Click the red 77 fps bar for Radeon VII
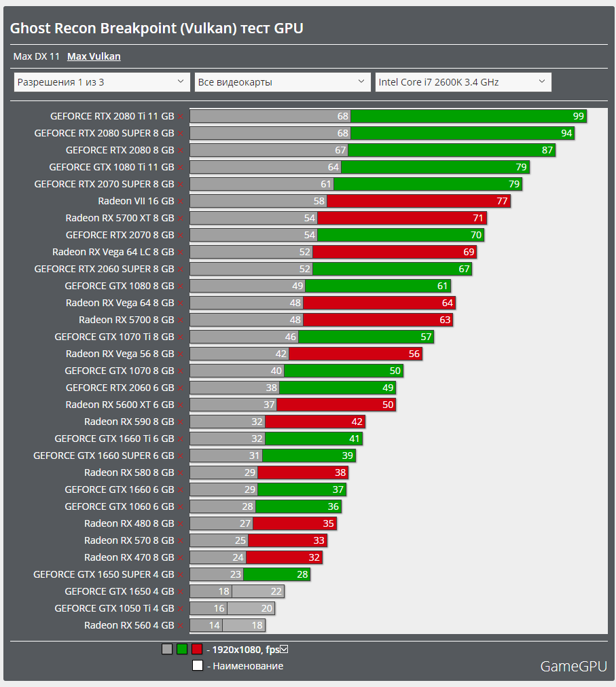 tap(419, 202)
